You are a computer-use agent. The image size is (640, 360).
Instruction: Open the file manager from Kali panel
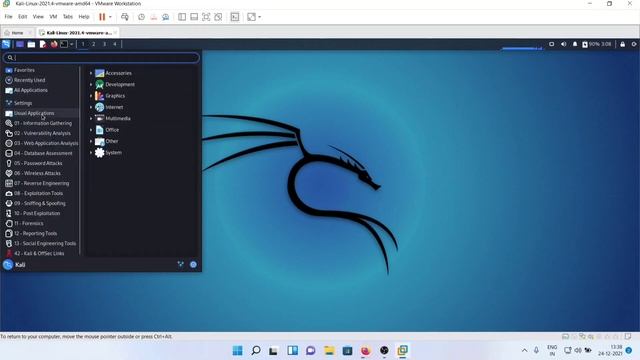[x=31, y=44]
